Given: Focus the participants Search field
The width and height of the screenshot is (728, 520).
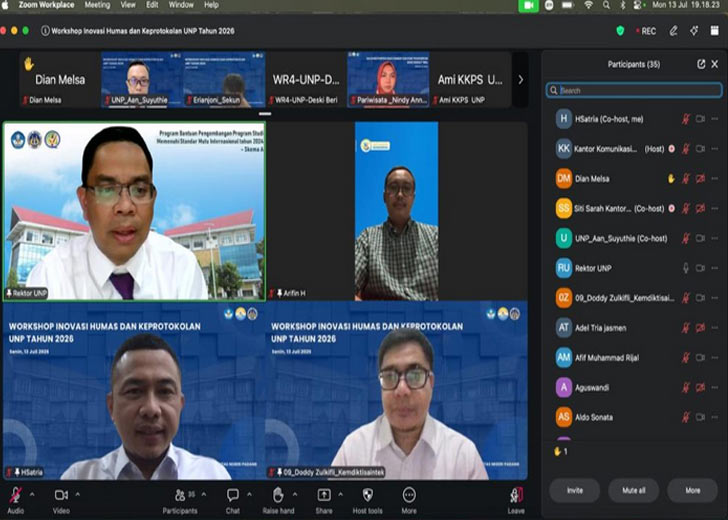Looking at the screenshot, I should 634,91.
